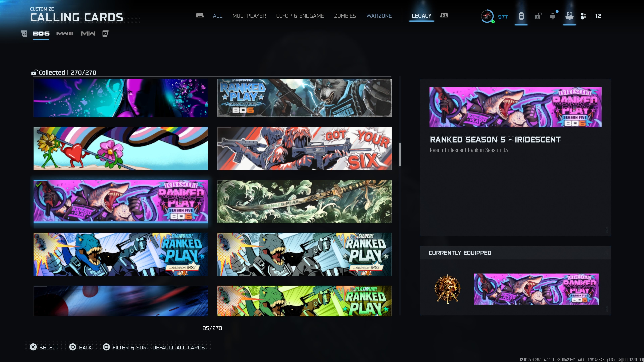Viewport: 644px width, 362px height.
Task: Select the neon purple woman calling card
Action: (x=121, y=98)
